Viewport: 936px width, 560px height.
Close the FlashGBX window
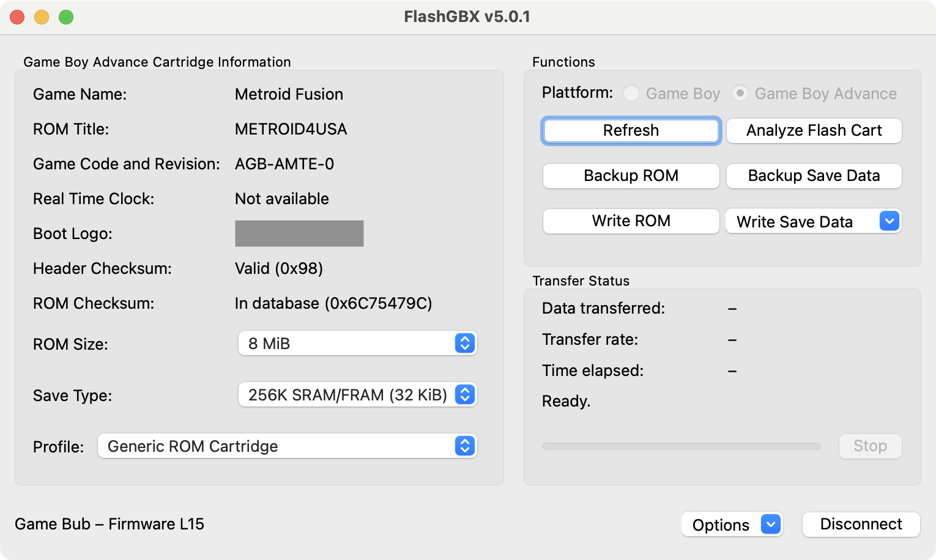17,17
